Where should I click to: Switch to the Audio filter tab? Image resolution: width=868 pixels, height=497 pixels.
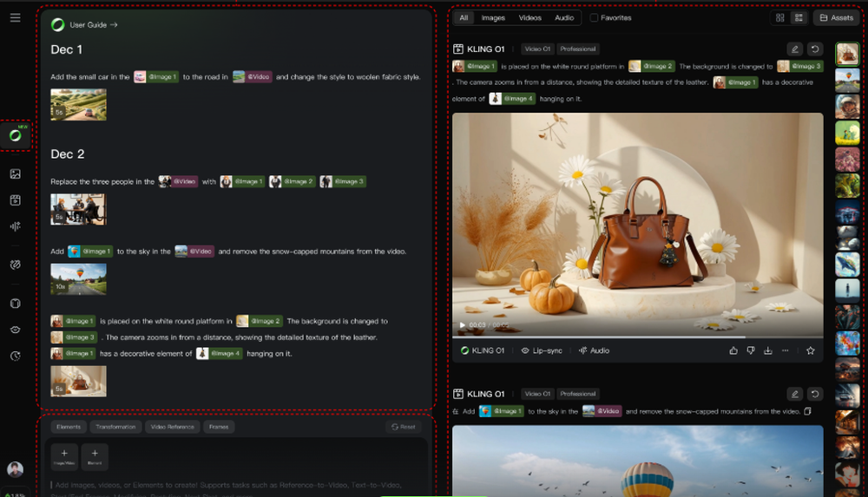click(564, 17)
